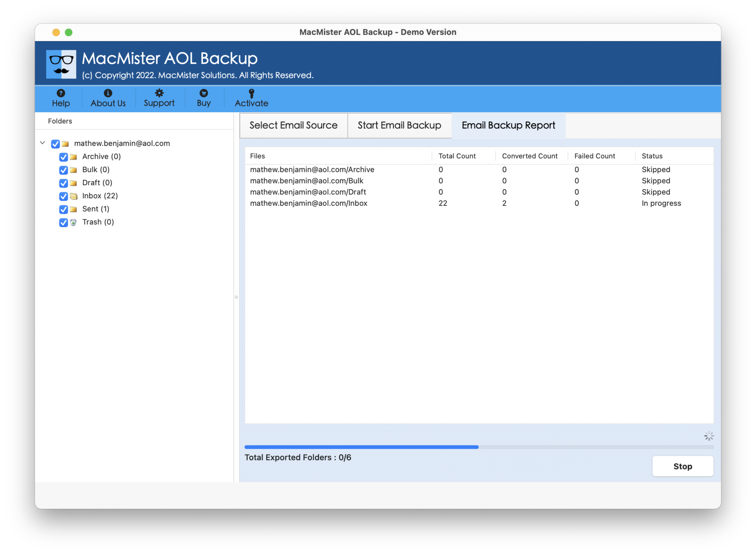Toggle the Archive folder checkbox

pyautogui.click(x=63, y=157)
